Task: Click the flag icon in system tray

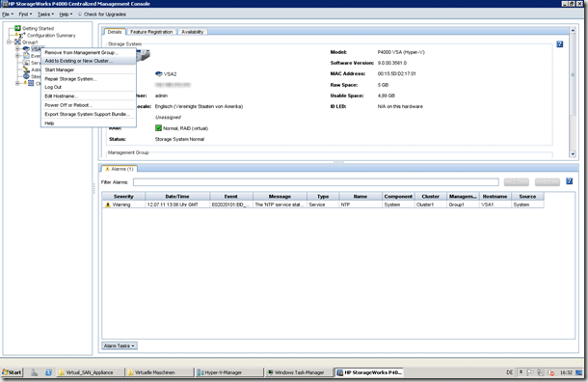Action: (530, 372)
